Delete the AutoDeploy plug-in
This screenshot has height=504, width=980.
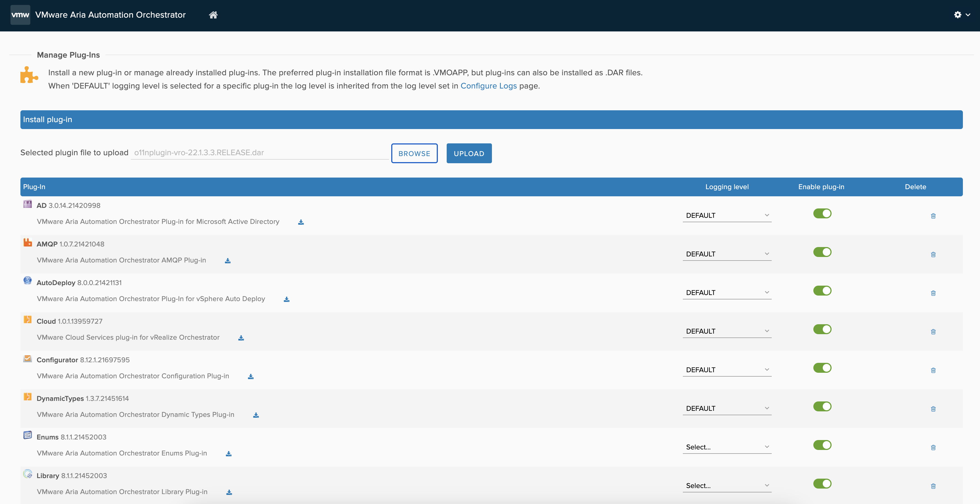[x=933, y=293]
